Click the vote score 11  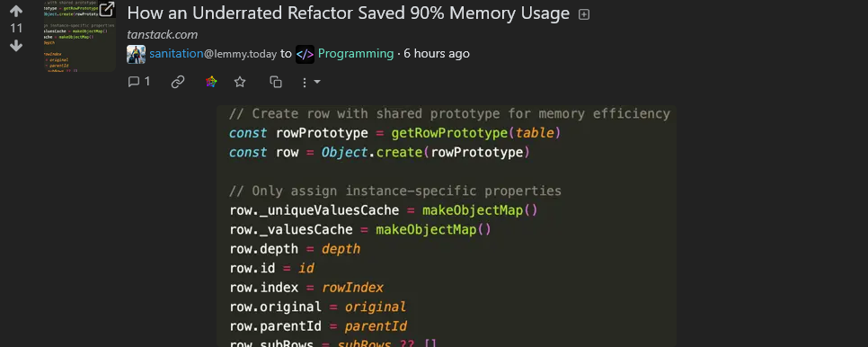16,28
